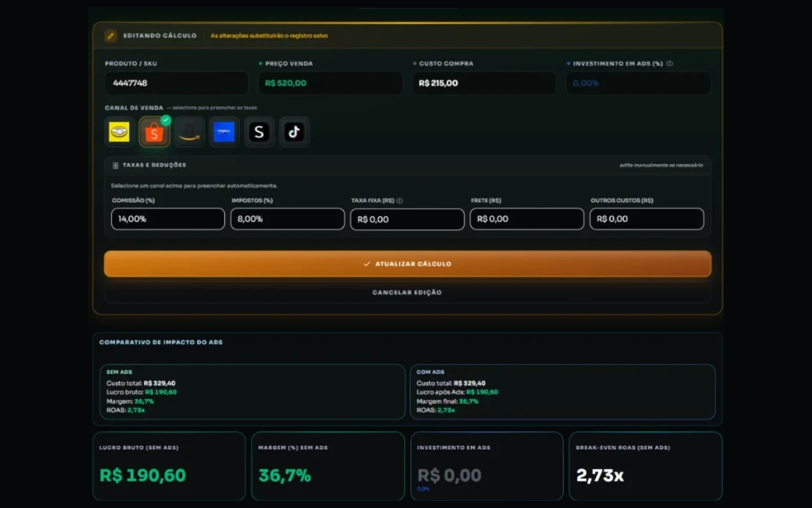The width and height of the screenshot is (812, 508).
Task: Edit the Investimento em Ads percent field
Action: click(x=638, y=83)
